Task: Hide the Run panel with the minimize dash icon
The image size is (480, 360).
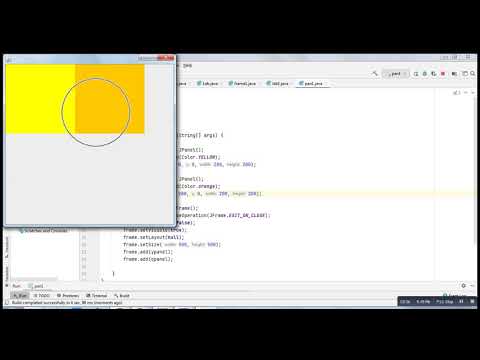Action: coord(472,286)
